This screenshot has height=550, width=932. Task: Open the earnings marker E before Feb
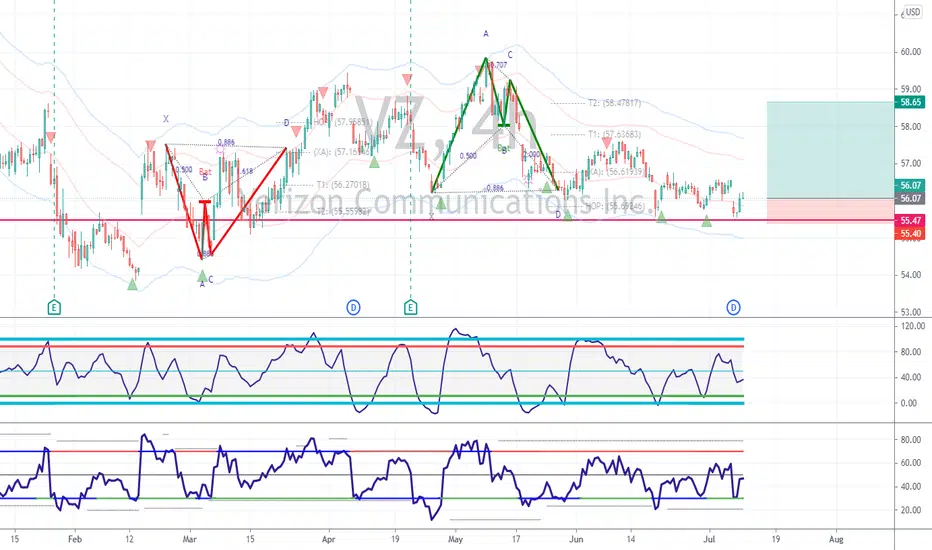point(54,307)
